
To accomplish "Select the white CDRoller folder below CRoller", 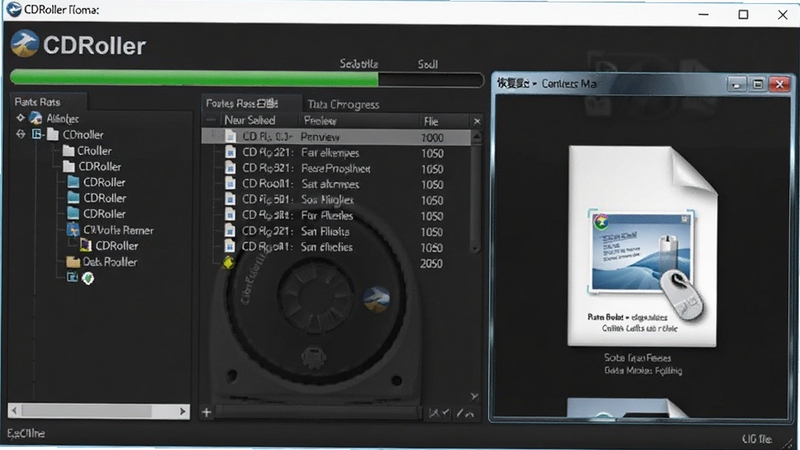I will [69, 166].
